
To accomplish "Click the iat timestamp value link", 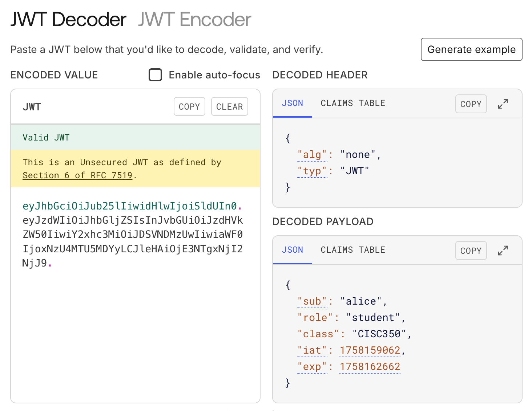I will coord(370,350).
